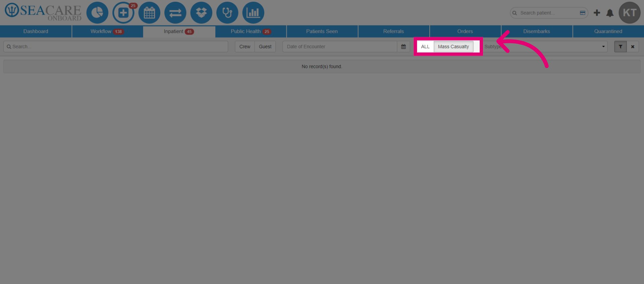Click the 'No record(s) found.' message
644x284 pixels.
point(322,67)
